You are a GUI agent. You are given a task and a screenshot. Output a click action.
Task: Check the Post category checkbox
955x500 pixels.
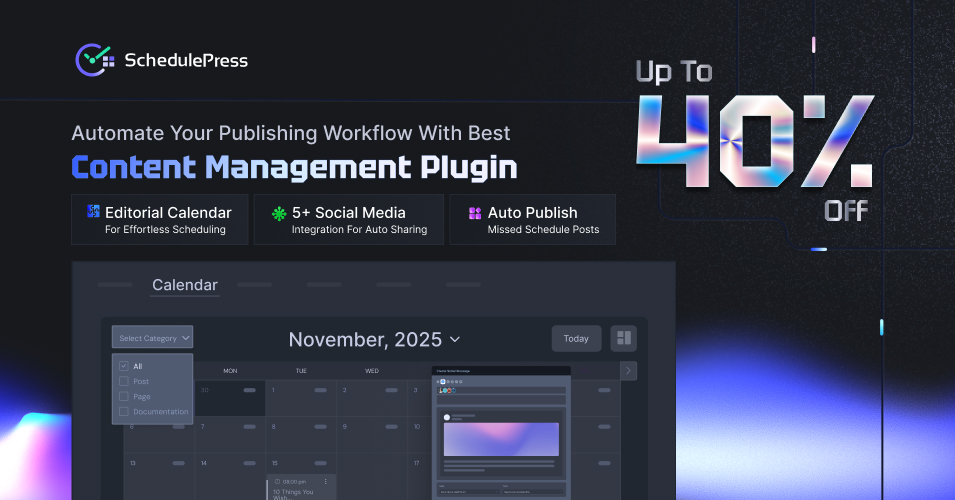pyautogui.click(x=123, y=381)
